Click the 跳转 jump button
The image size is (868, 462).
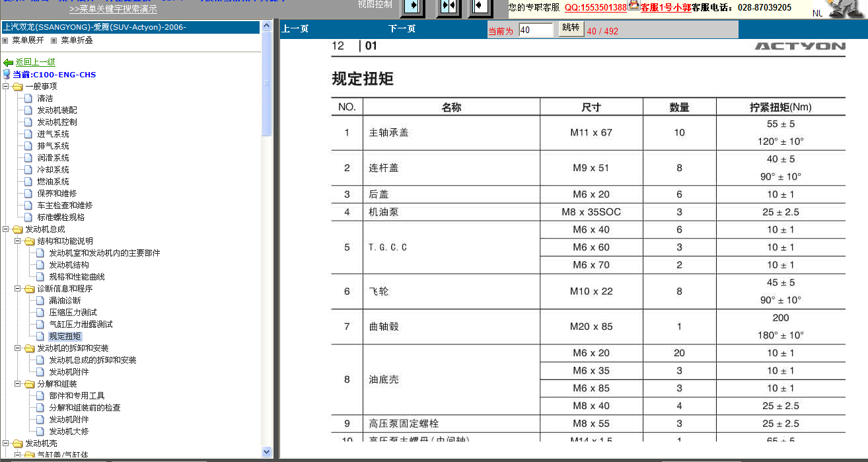click(x=571, y=28)
